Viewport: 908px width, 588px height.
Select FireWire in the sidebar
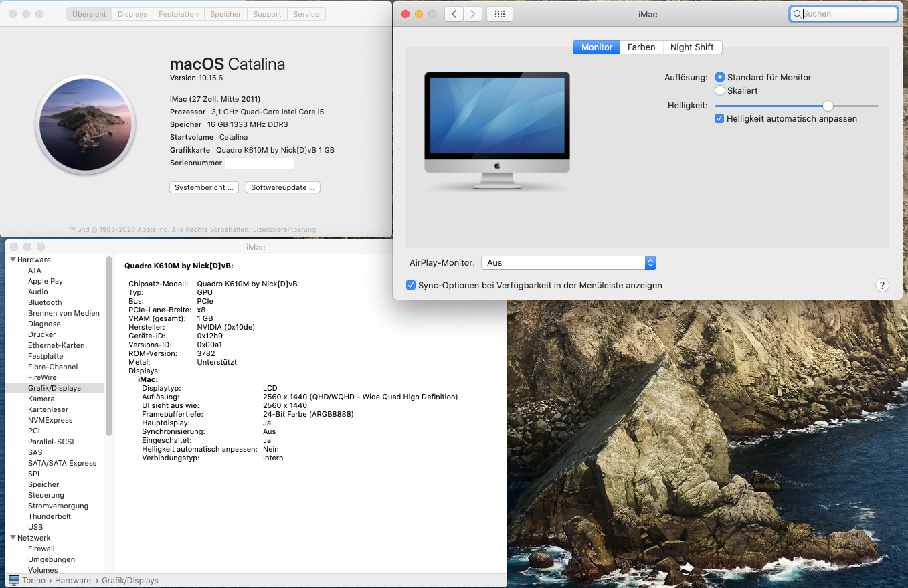click(x=41, y=377)
